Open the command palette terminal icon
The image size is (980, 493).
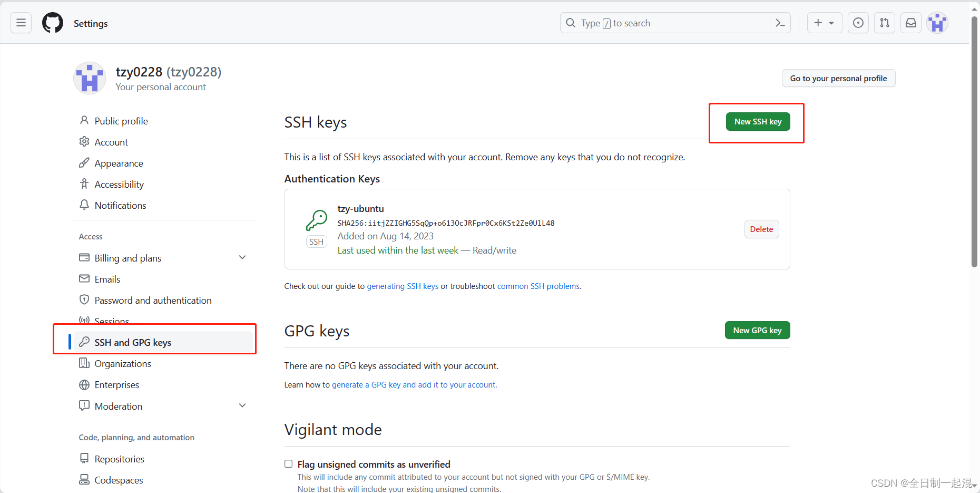(780, 23)
